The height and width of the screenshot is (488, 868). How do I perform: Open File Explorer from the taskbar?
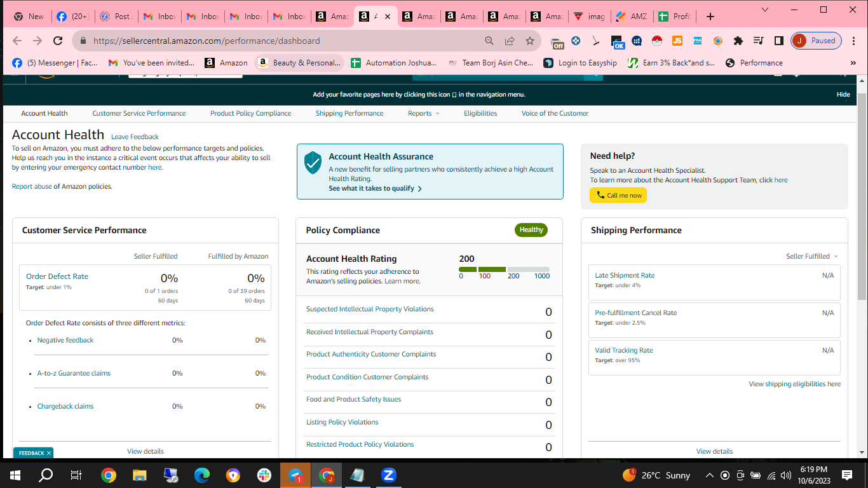point(140,475)
